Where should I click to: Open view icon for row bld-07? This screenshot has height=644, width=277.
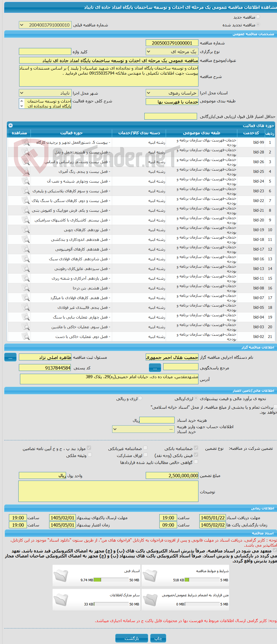coord(26,298)
